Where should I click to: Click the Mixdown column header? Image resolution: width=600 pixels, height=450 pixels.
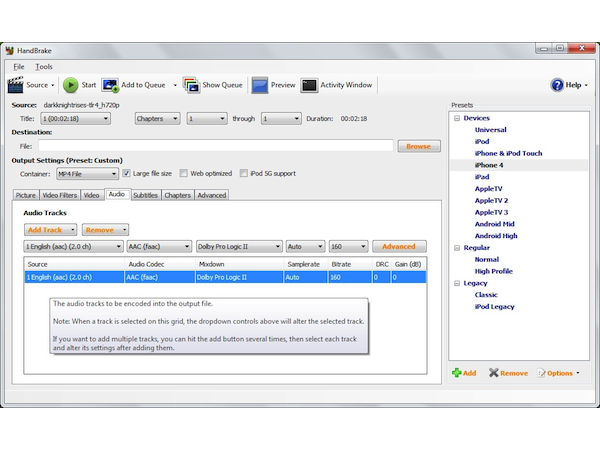[239, 264]
